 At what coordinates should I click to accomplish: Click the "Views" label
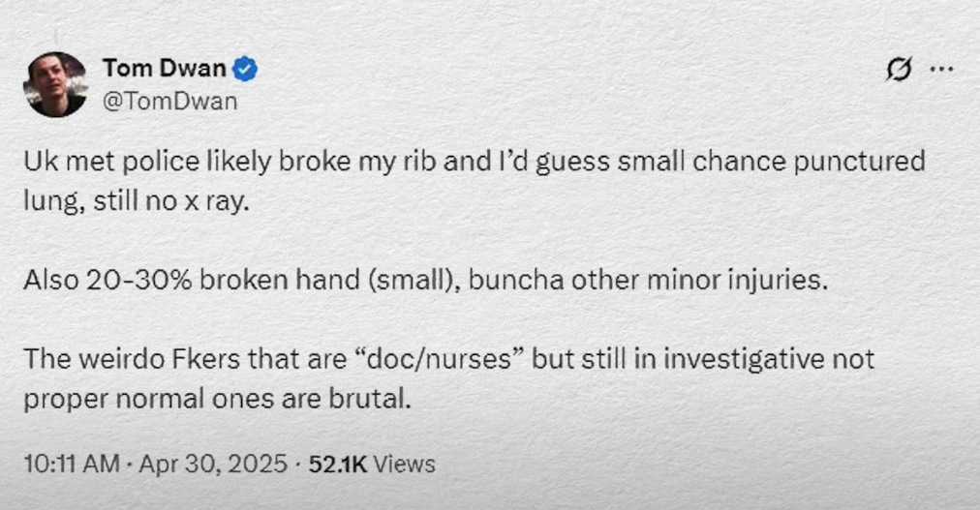point(405,464)
